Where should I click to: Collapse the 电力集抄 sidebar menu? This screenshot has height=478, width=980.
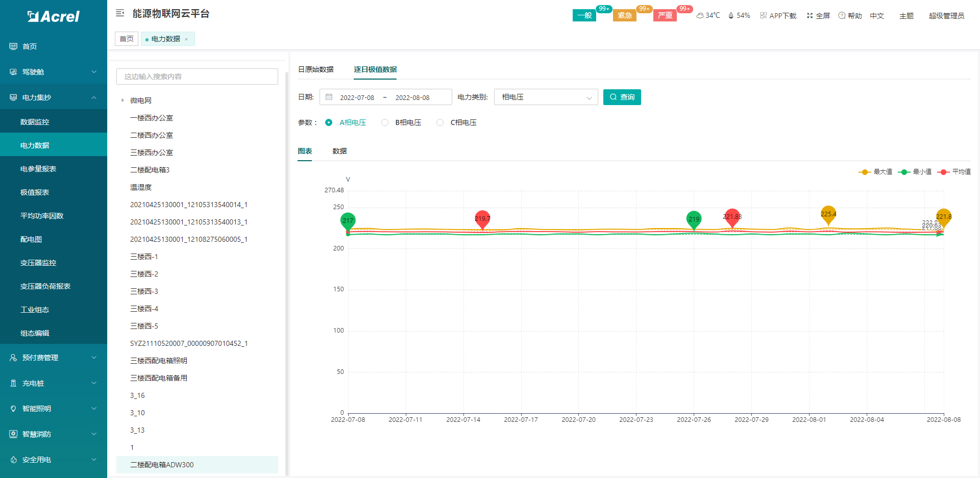click(94, 97)
